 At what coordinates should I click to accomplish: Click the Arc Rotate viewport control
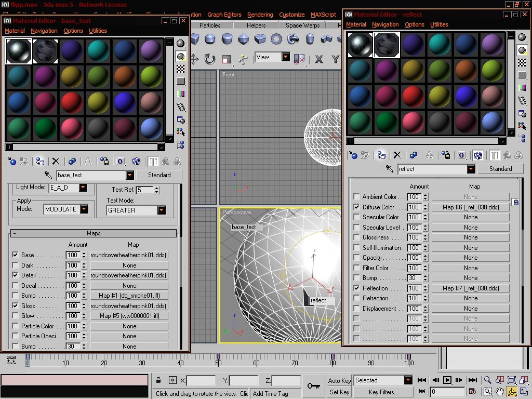(x=512, y=392)
